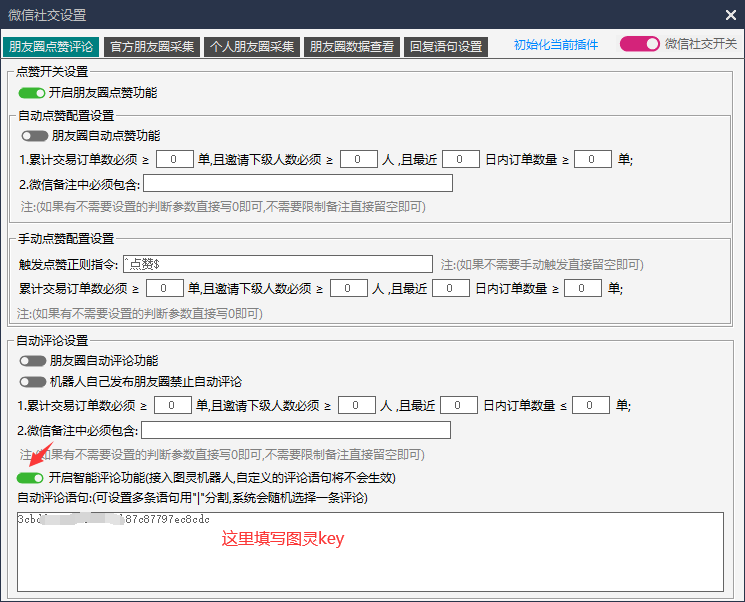Click the 初始化当前插件 link

tap(556, 45)
